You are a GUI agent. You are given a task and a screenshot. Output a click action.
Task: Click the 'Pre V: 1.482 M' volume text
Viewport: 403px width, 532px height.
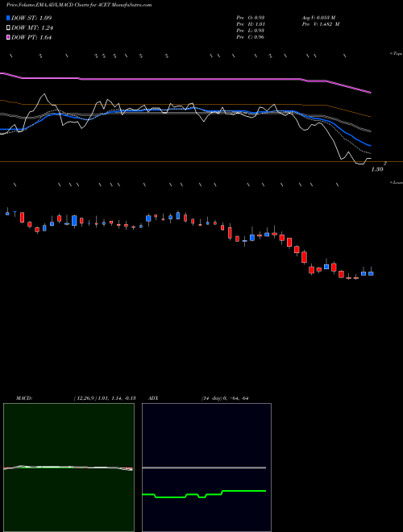(321, 24)
